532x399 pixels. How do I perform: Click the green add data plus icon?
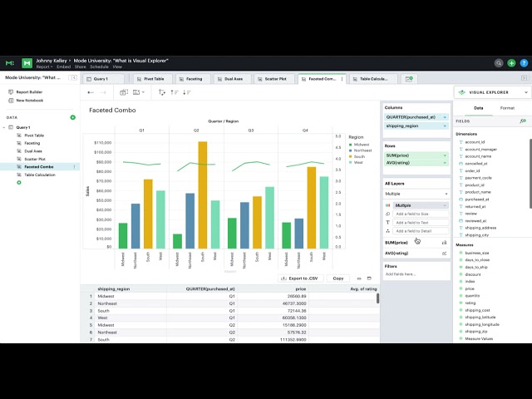coord(72,117)
